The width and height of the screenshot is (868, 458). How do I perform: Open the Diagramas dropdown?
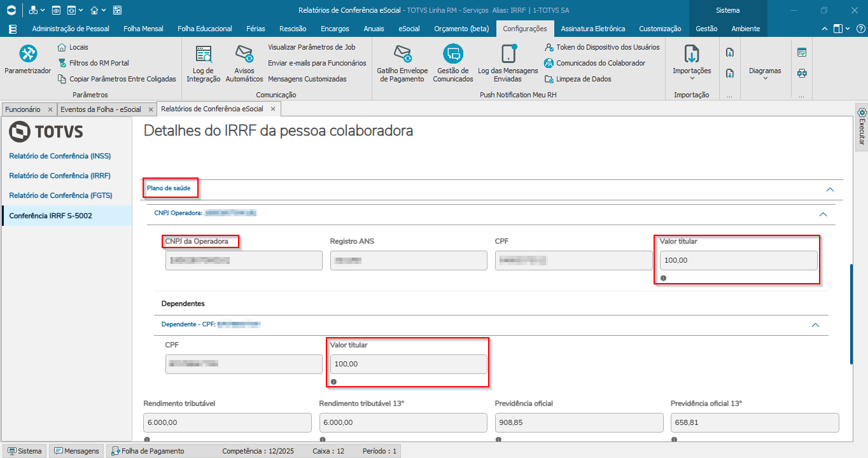(765, 74)
